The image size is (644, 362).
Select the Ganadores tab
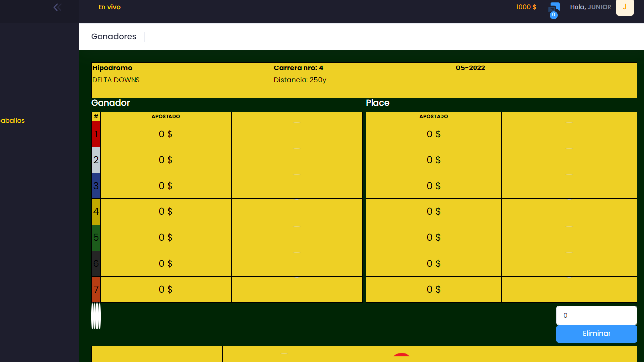click(114, 37)
